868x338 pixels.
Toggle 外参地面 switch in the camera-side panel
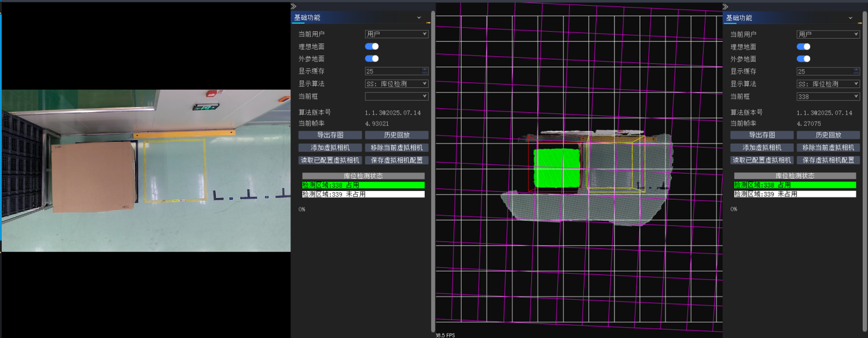pos(372,58)
